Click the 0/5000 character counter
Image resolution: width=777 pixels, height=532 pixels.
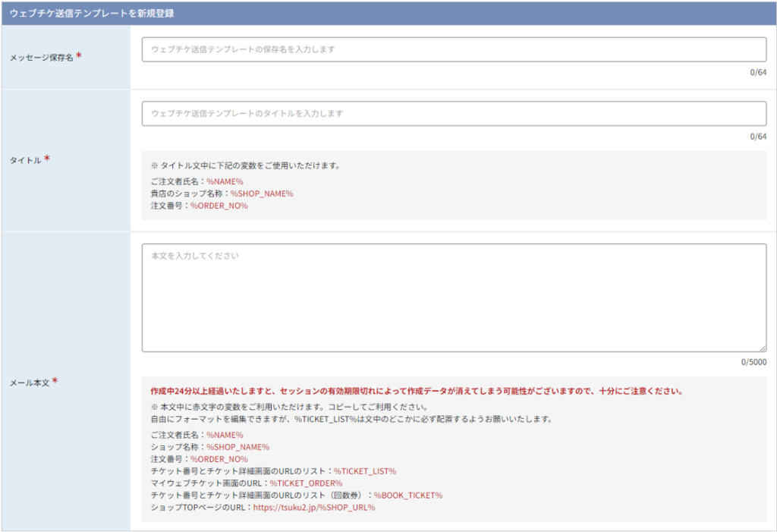click(753, 363)
